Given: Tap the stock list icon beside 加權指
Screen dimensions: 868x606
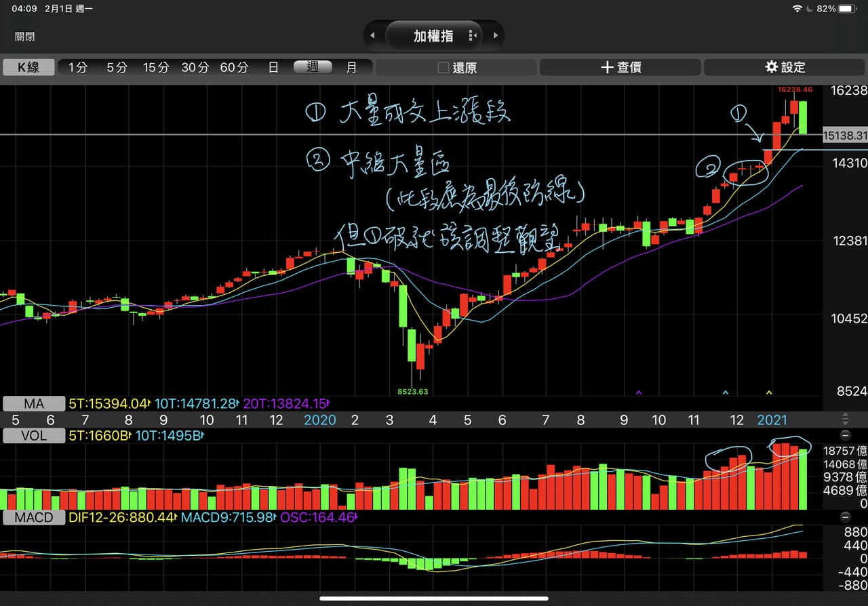Looking at the screenshot, I should 472,35.
